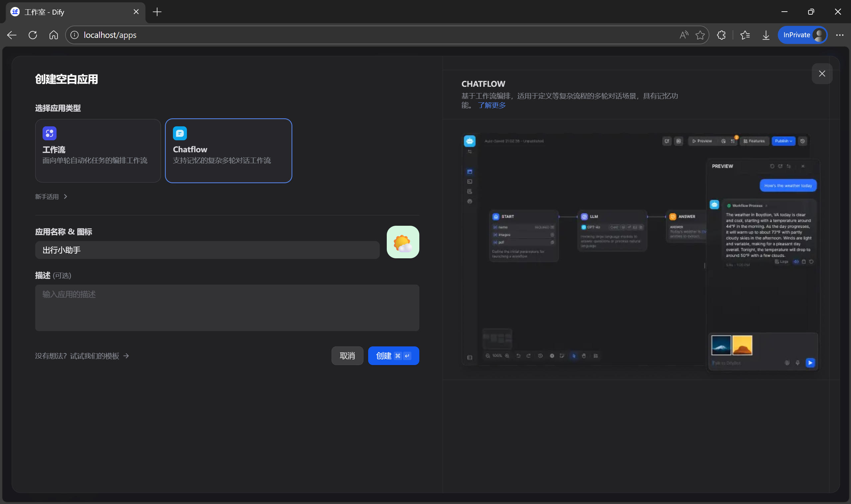Open browser settings and more menu
851x504 pixels.
click(x=839, y=35)
